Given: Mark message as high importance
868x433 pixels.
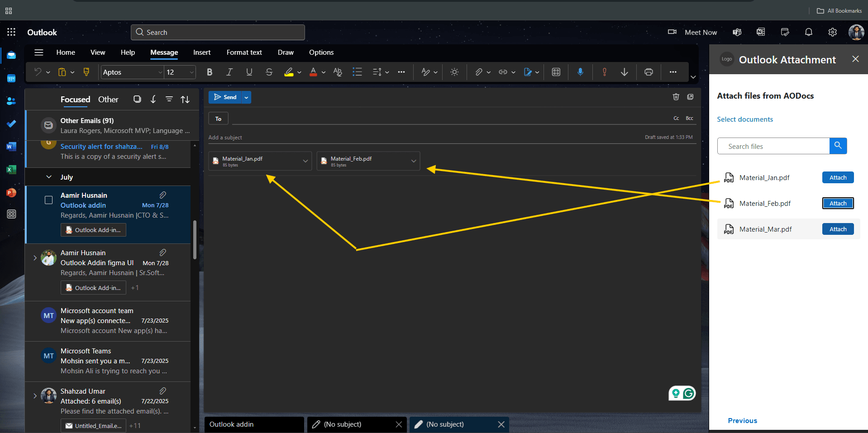Looking at the screenshot, I should [x=604, y=72].
